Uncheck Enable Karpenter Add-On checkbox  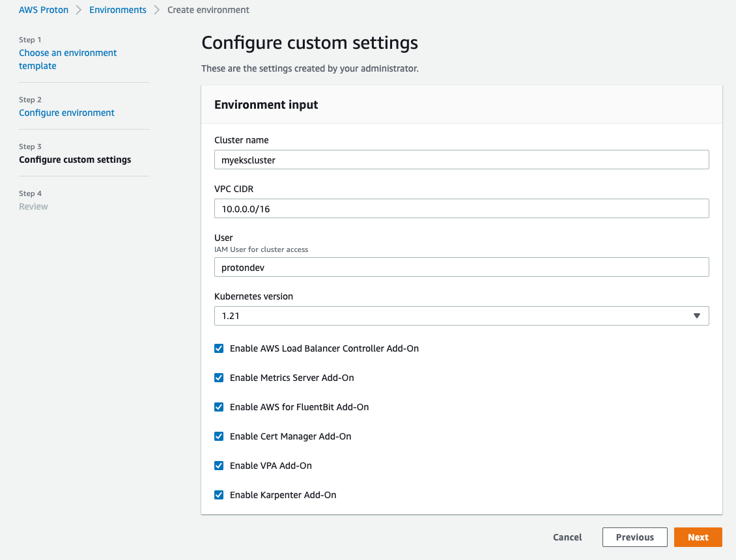coord(219,495)
